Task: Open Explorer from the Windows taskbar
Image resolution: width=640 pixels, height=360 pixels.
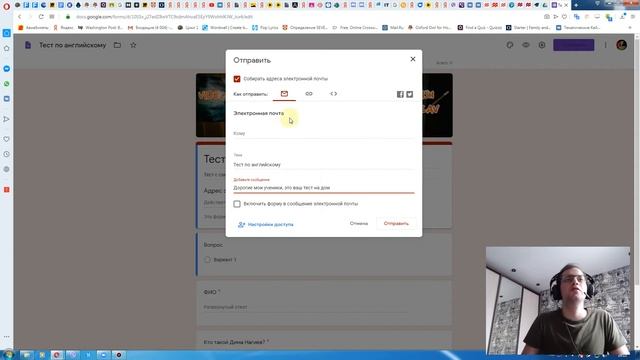Action: click(x=27, y=355)
